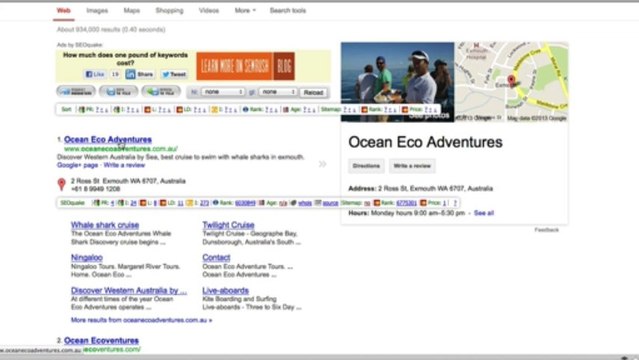639x360 pixels.
Task: Switch to the Maps tab
Action: tap(132, 11)
